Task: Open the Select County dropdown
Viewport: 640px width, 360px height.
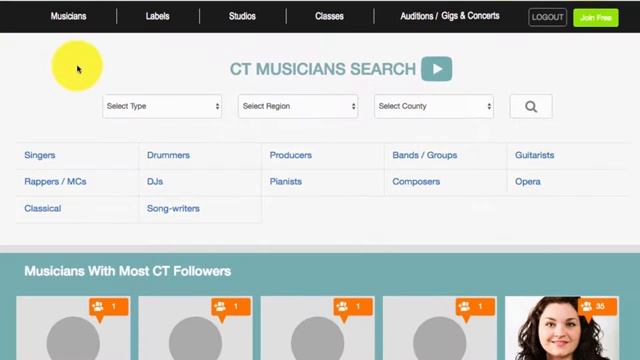Action: [x=434, y=107]
